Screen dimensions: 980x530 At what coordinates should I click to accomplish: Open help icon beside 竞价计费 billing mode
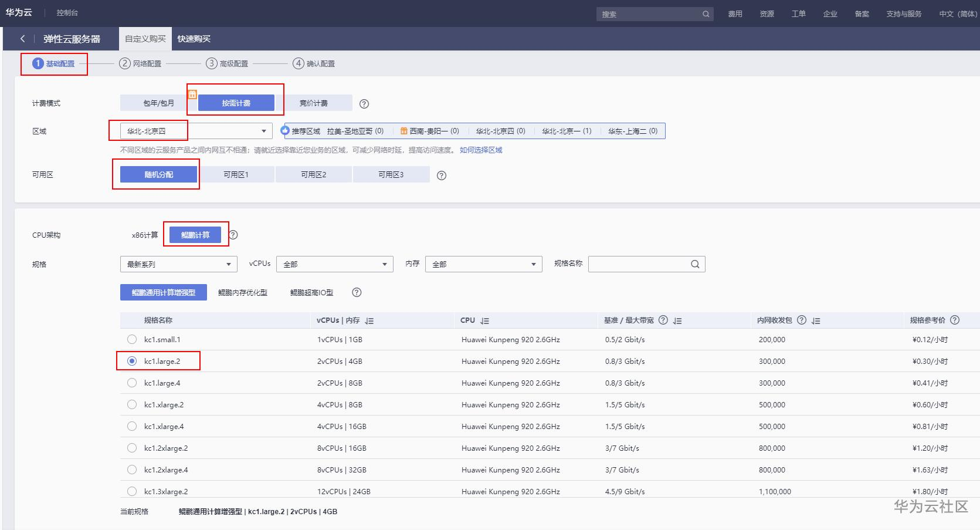pyautogui.click(x=364, y=104)
